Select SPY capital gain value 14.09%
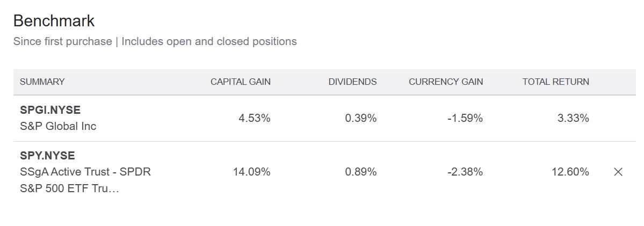Image resolution: width=644 pixels, height=226 pixels. (x=251, y=172)
